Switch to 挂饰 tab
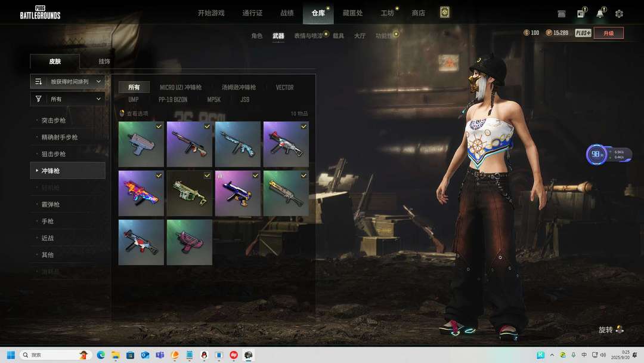644x363 pixels. tap(104, 61)
